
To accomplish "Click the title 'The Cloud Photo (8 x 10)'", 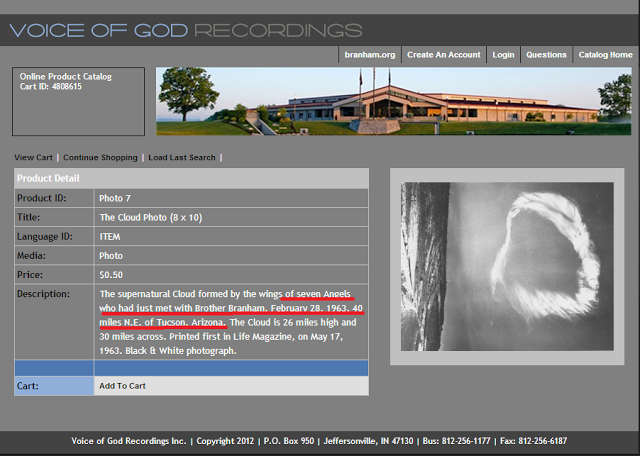I will [x=151, y=218].
